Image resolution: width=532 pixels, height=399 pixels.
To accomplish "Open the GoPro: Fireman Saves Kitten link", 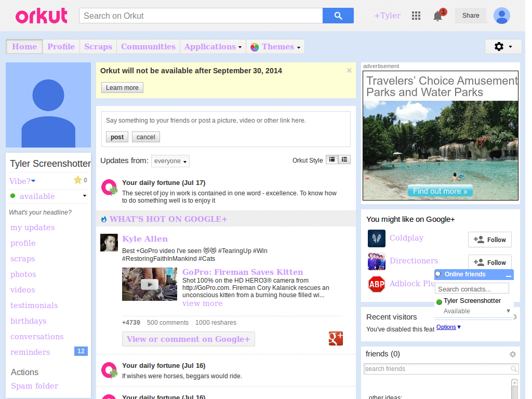I will (x=243, y=272).
